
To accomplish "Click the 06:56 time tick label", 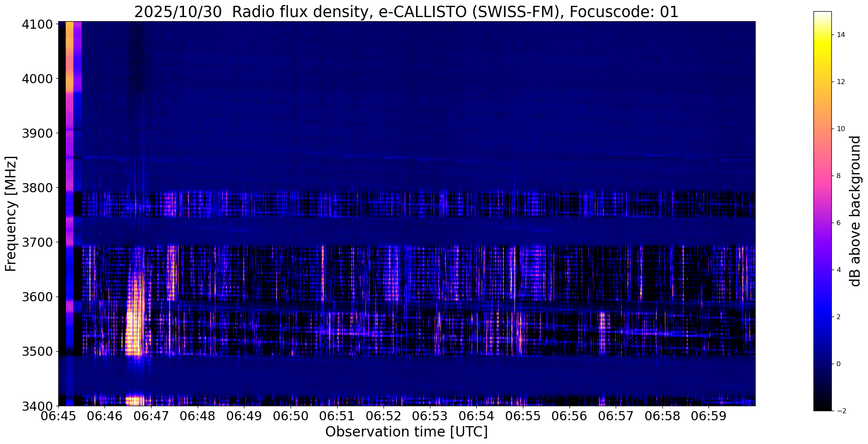I will coord(570,416).
